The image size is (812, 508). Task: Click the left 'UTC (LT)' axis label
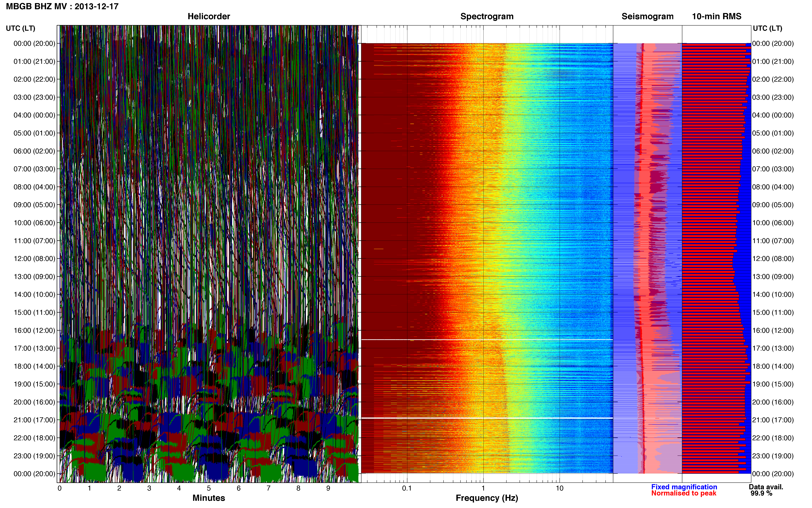pyautogui.click(x=21, y=28)
